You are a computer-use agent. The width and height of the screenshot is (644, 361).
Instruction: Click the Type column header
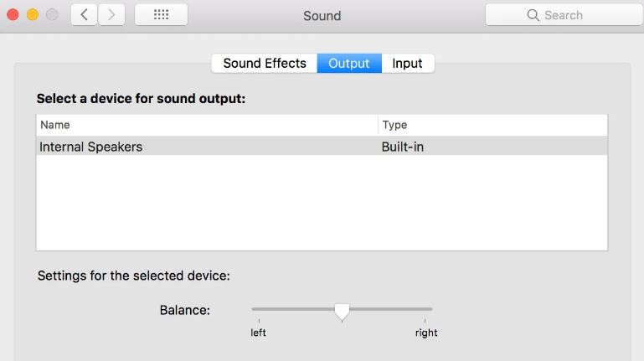coord(492,125)
